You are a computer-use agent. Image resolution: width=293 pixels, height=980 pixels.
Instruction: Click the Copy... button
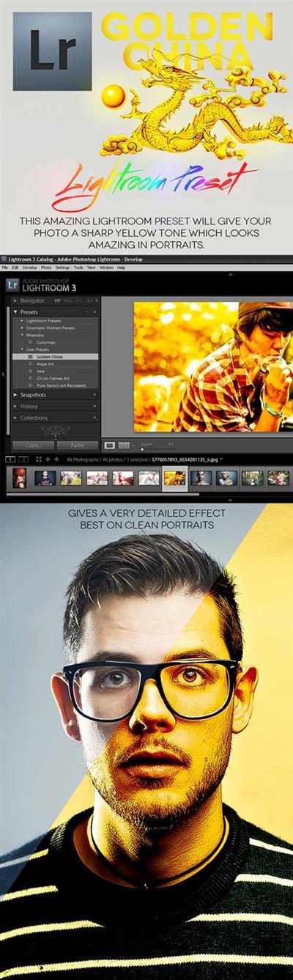(x=33, y=444)
